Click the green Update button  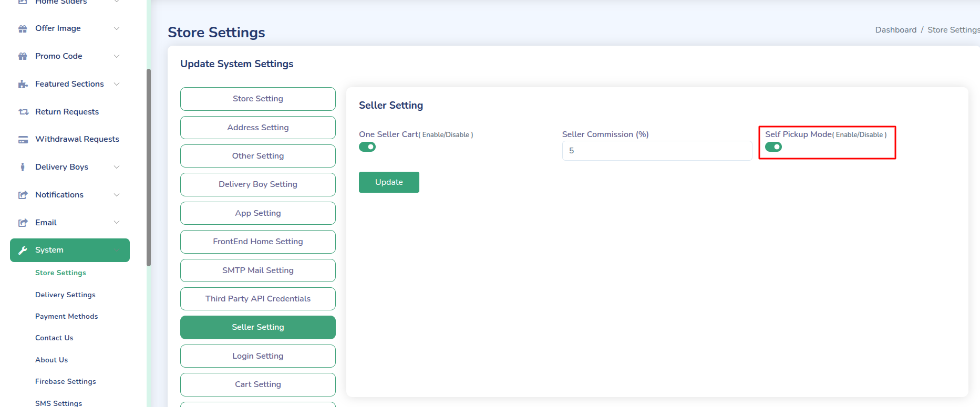389,182
